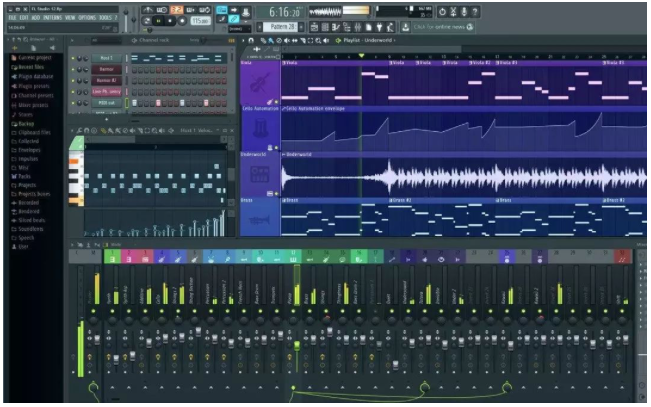Adjust the tempo 115 display
The image size is (651, 407).
pyautogui.click(x=200, y=21)
